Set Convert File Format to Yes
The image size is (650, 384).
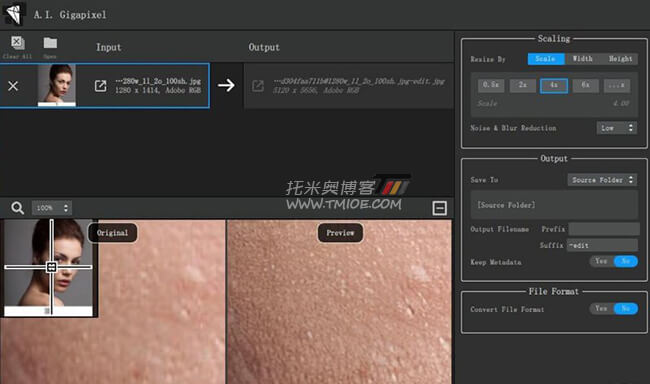point(601,309)
